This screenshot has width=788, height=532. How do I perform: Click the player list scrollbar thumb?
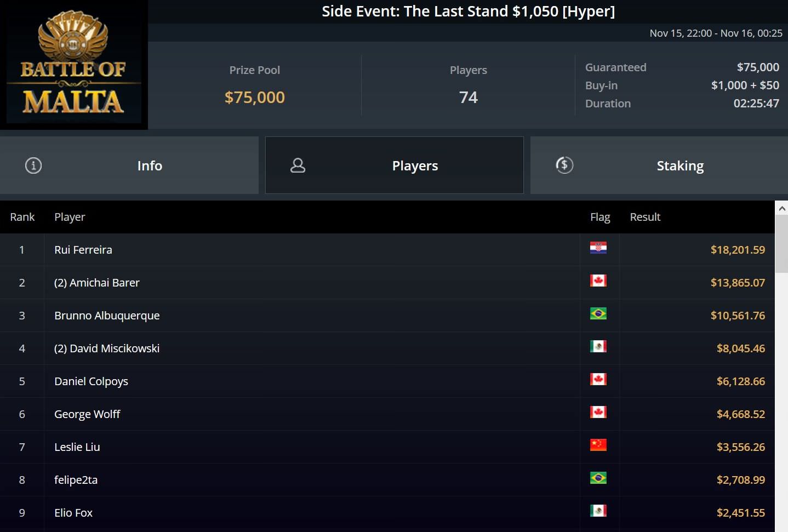781,244
